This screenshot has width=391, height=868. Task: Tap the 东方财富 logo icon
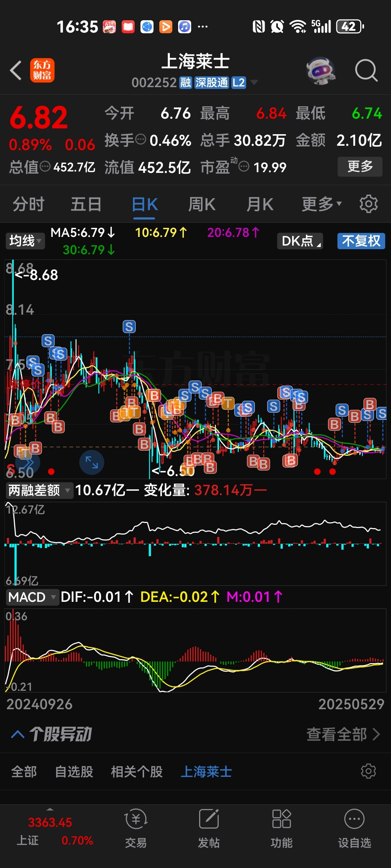42,70
